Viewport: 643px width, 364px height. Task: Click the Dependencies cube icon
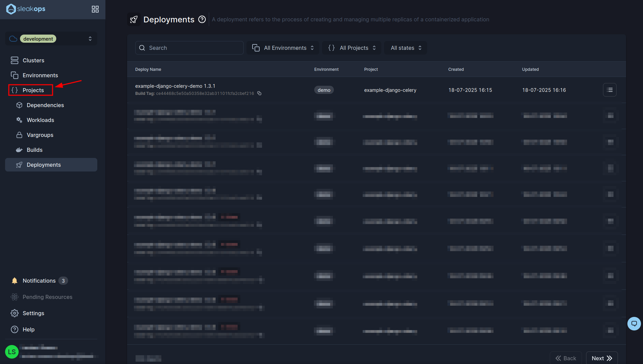click(19, 105)
